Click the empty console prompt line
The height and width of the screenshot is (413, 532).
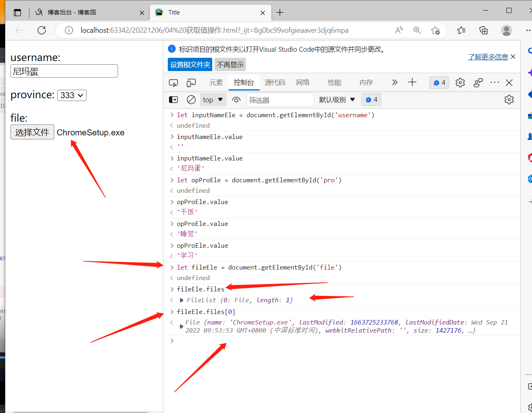[342, 341]
